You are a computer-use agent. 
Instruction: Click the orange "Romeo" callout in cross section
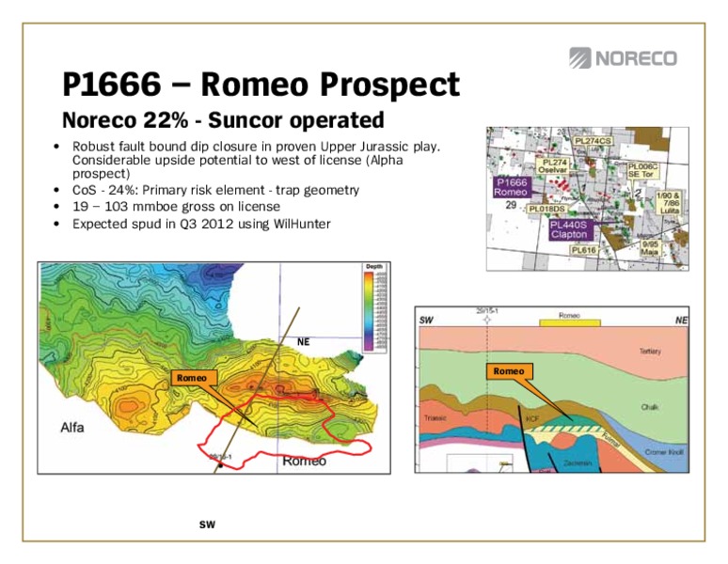point(509,371)
